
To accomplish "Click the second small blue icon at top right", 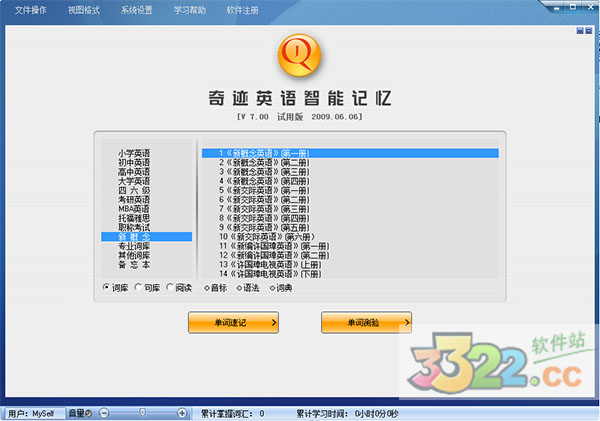I will click(589, 31).
